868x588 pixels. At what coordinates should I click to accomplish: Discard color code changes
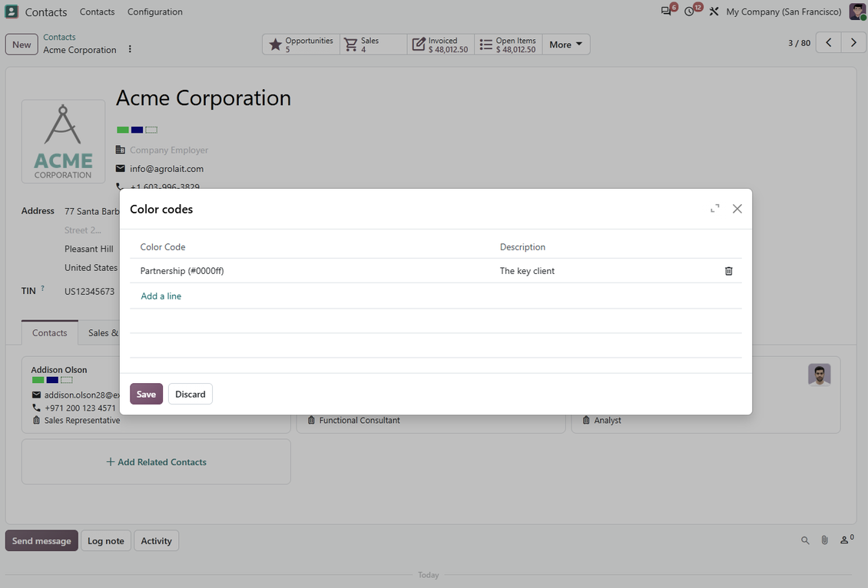tap(190, 394)
